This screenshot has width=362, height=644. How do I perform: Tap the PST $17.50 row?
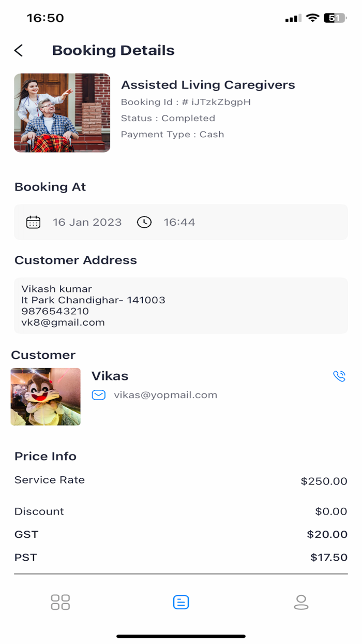(181, 558)
